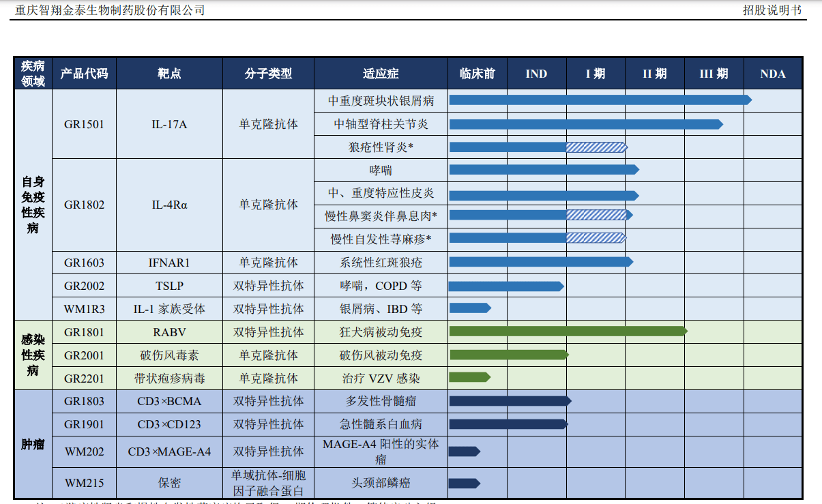Click the short WM1R3 progress bar
This screenshot has height=504, width=822.
coord(469,308)
